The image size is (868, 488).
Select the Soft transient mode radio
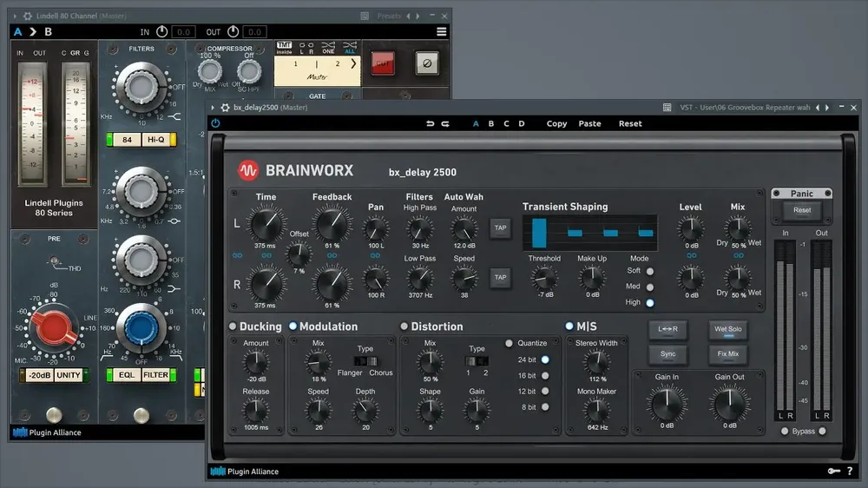click(x=650, y=272)
